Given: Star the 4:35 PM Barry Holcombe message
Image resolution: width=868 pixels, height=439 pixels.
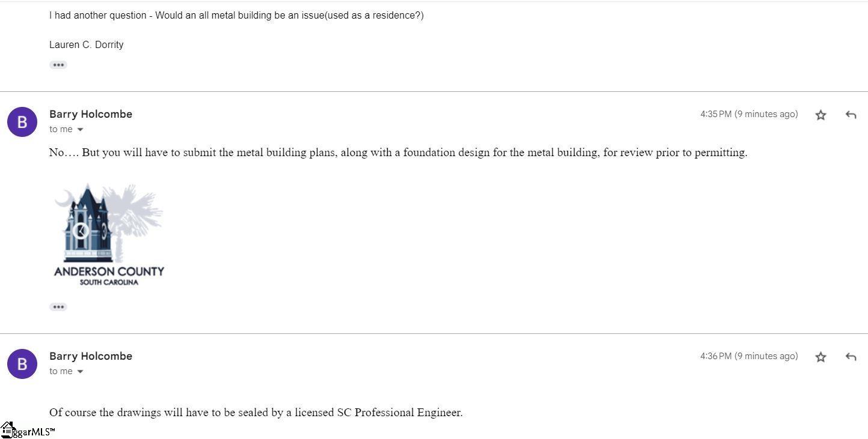Looking at the screenshot, I should 821,115.
